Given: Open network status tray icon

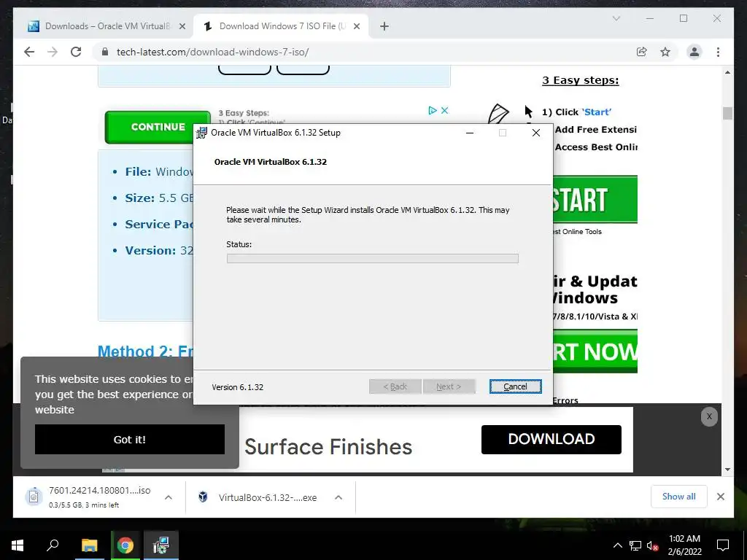Looking at the screenshot, I should coord(635,545).
